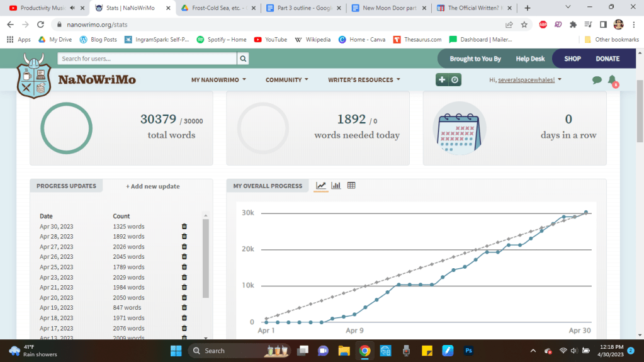The image size is (644, 362).
Task: Open Photoshop from the taskbar
Action: pos(468,351)
